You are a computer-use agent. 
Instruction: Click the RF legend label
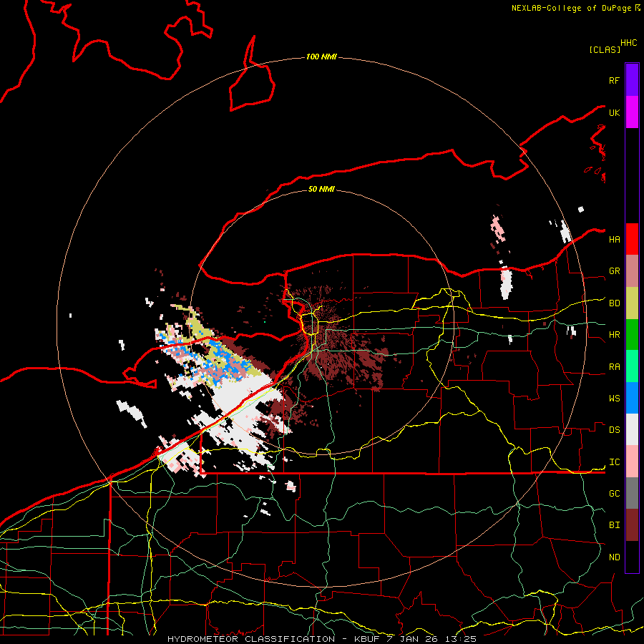click(x=614, y=80)
